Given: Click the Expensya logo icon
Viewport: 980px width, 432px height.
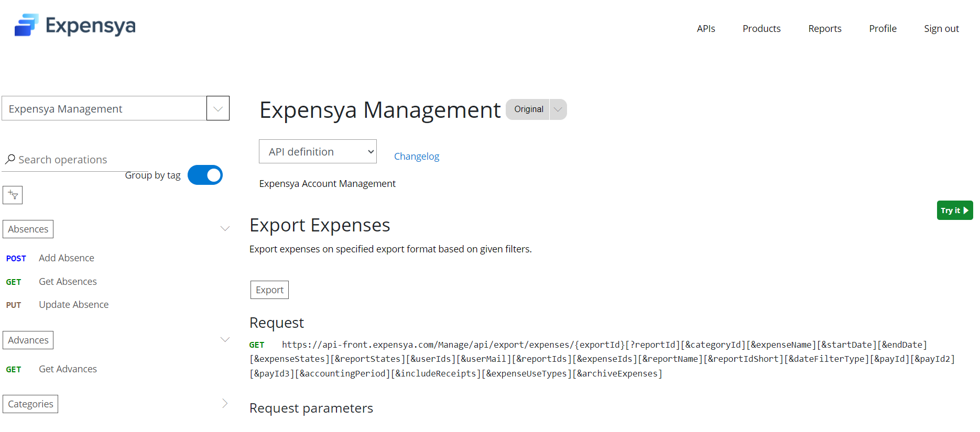Looking at the screenshot, I should coord(26,25).
